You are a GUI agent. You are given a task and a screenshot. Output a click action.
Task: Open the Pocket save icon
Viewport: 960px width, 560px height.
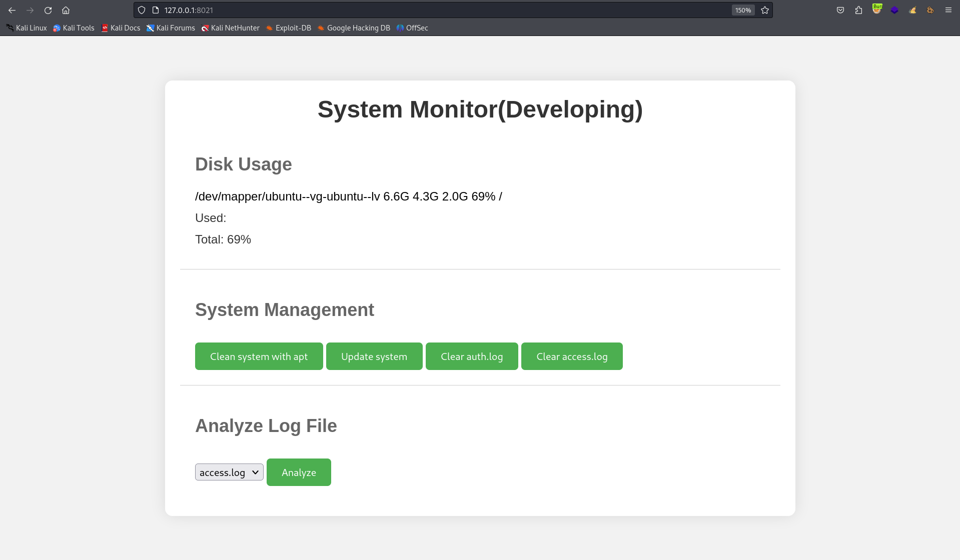(x=840, y=10)
